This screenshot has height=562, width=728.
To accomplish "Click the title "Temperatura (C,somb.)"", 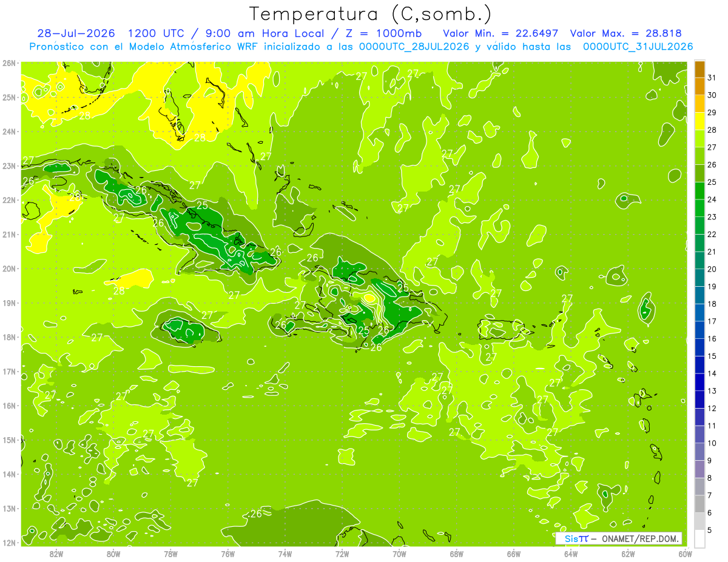I will 371,14.
